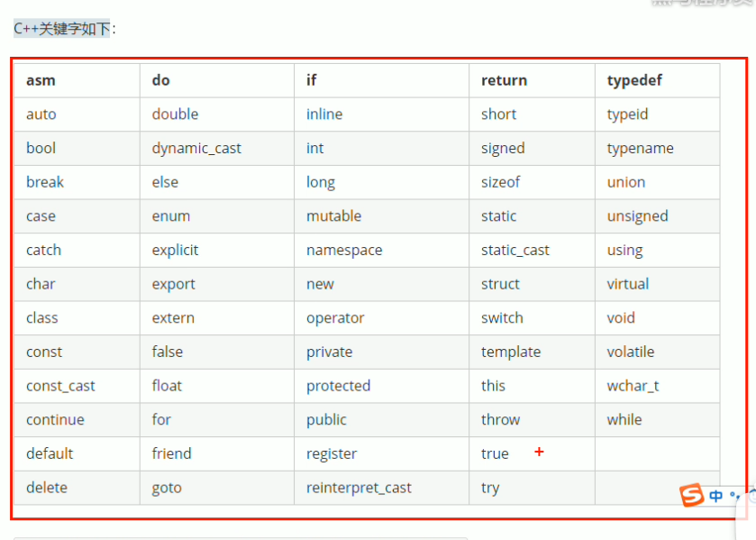Click the volatile keyword cell
Viewport: 756px width, 540px height.
point(657,352)
